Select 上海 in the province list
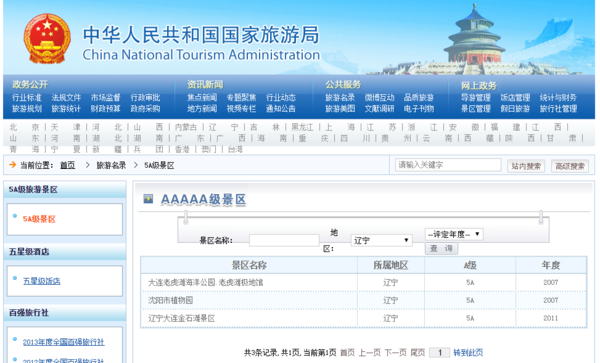Screen dimensions: 600x363 point(340,127)
